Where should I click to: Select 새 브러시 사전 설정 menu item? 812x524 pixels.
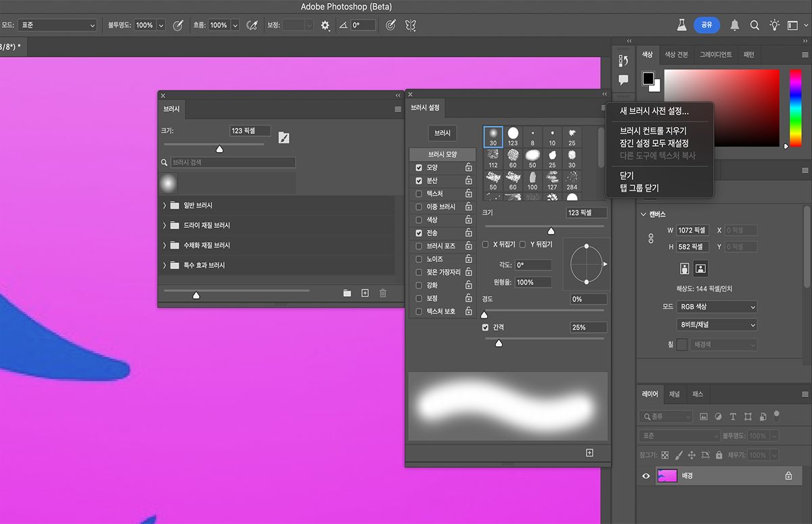tap(654, 112)
